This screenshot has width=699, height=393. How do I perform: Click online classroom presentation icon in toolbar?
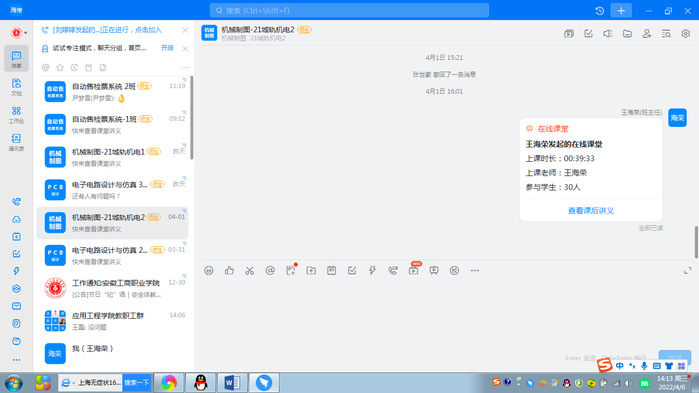(x=434, y=270)
